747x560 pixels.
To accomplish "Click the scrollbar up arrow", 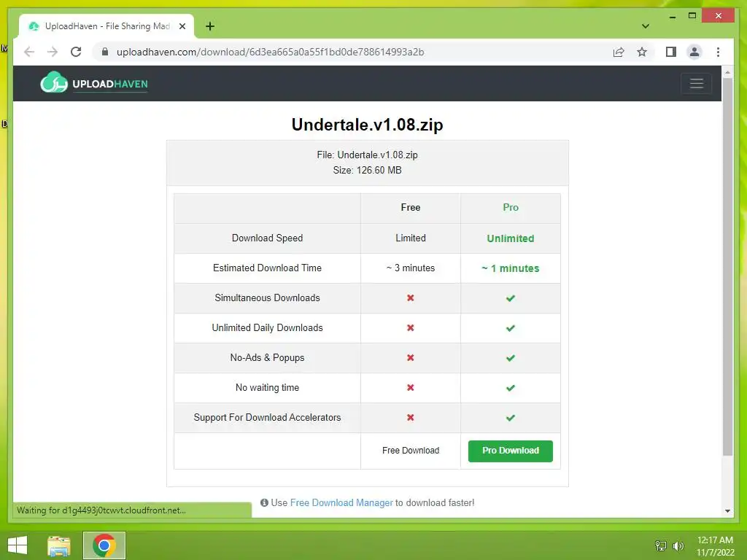I will coord(727,72).
